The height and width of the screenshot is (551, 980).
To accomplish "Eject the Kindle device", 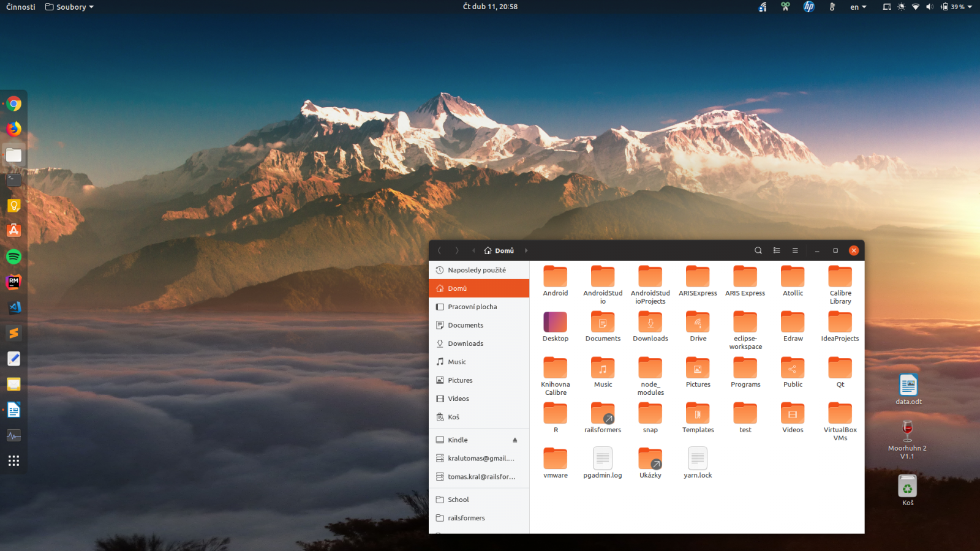I will [x=514, y=440].
